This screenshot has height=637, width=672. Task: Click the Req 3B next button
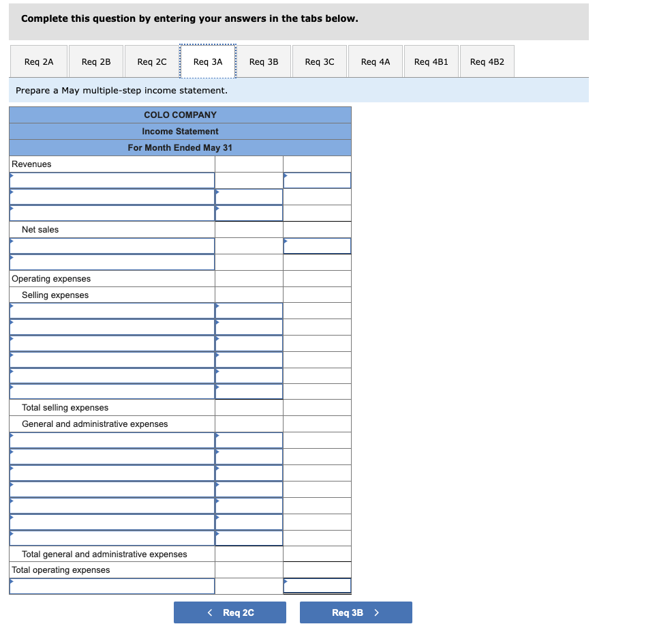[x=356, y=612]
